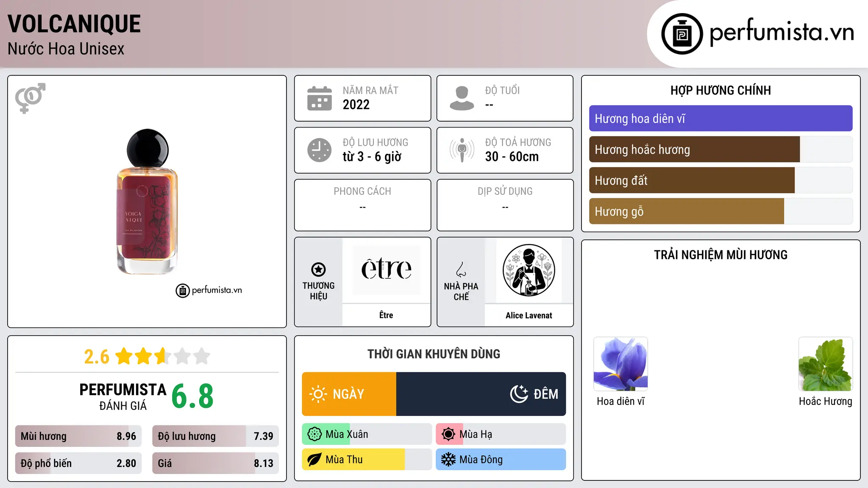Click the perfumista.vn site name in header
The width and height of the screenshot is (868, 488).
click(x=782, y=32)
